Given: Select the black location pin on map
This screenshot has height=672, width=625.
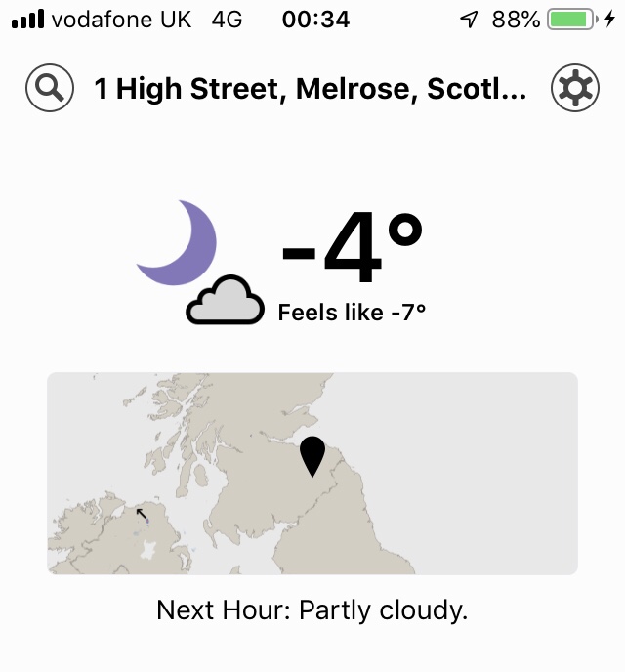Looking at the screenshot, I should point(312,455).
